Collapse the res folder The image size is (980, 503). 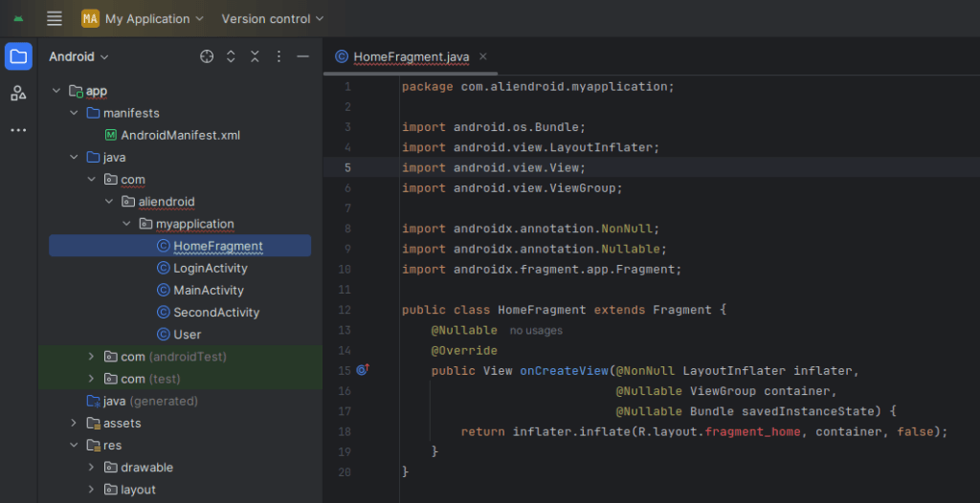pos(74,445)
